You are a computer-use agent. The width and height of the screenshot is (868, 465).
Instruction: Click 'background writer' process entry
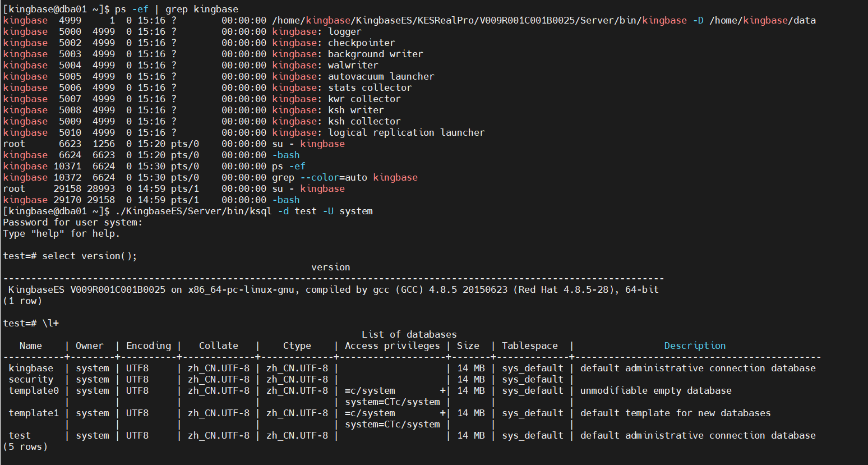376,54
